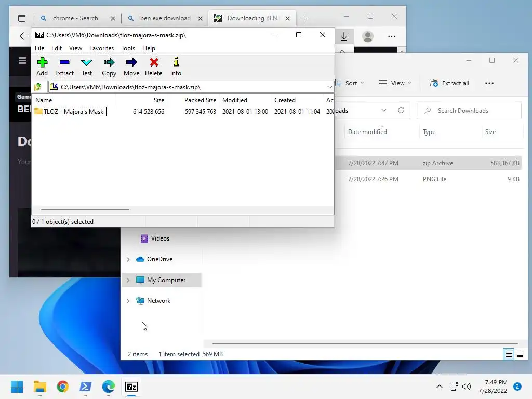Screen dimensions: 532x399
Task: Click the Move icon in 7-Zip toolbar
Action: point(131,67)
